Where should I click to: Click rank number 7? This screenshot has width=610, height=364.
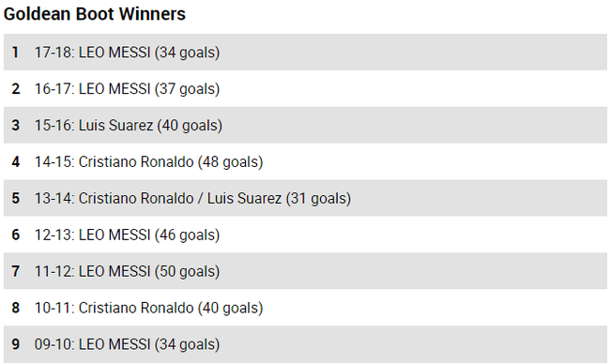(x=16, y=271)
